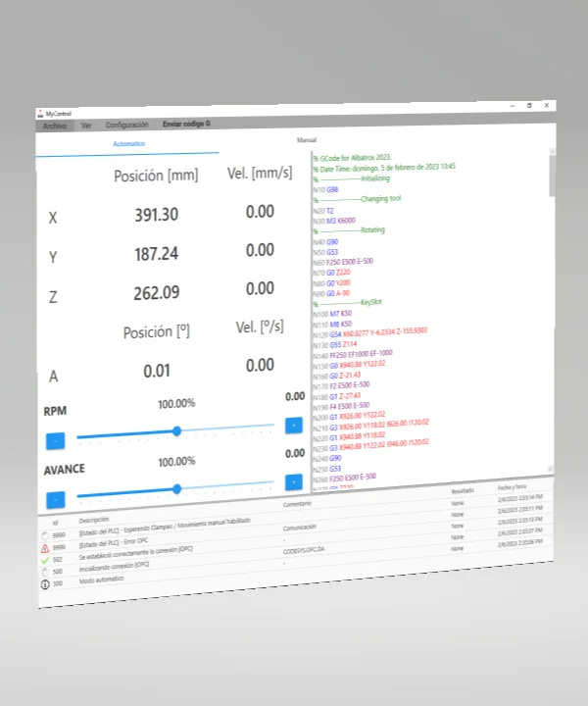Maximize the MyControl window
The image size is (588, 706).
pyautogui.click(x=529, y=105)
